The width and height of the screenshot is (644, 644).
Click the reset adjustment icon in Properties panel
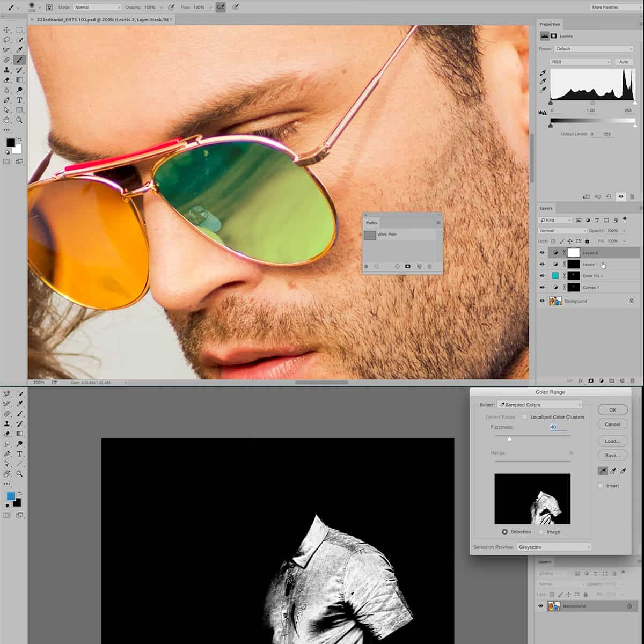tap(609, 197)
